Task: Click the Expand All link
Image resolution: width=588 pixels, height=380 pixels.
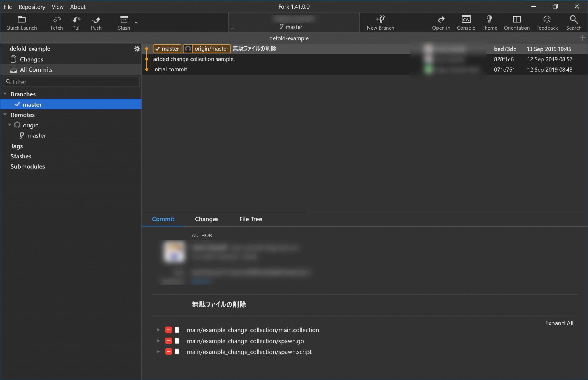Action: [x=559, y=323]
